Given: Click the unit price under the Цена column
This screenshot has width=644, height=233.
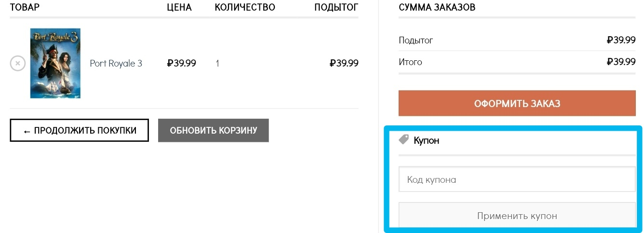Looking at the screenshot, I should 182,63.
